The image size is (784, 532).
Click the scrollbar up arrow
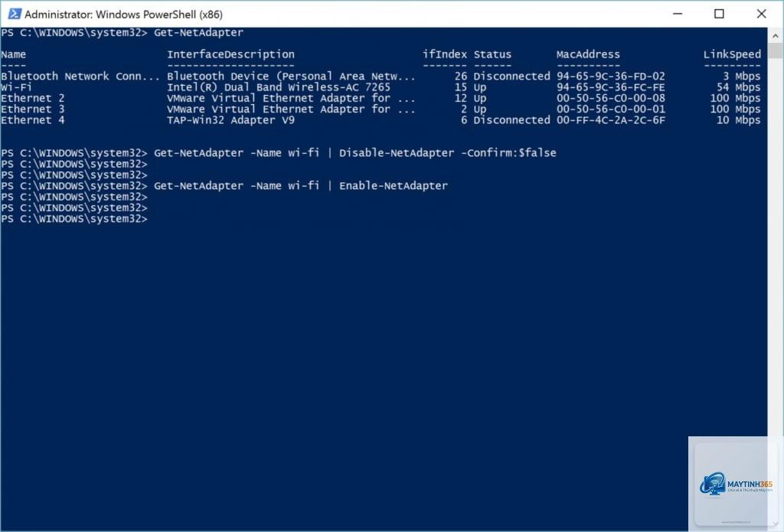[x=775, y=35]
